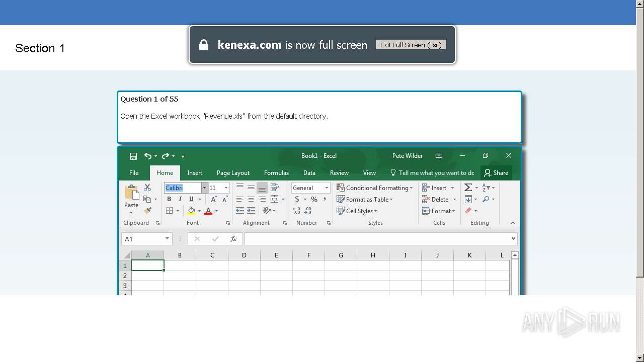Apply Comma Style
This screenshot has height=362, width=644.
click(x=325, y=199)
